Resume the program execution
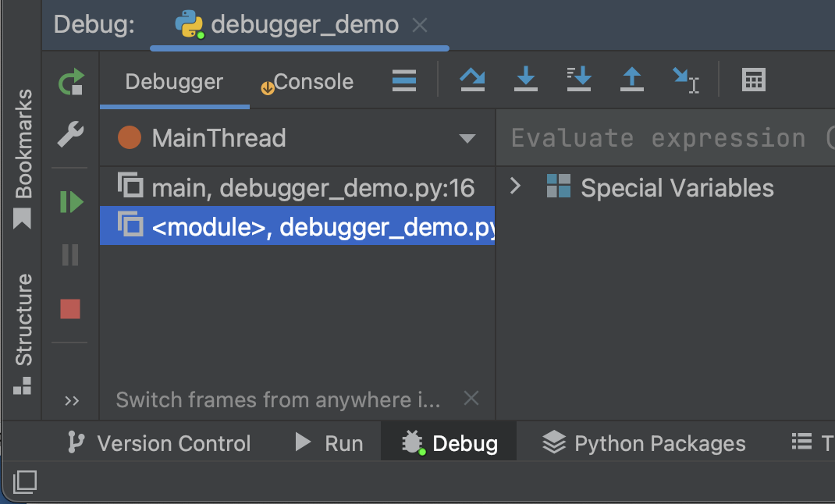Image resolution: width=835 pixels, height=504 pixels. click(71, 203)
